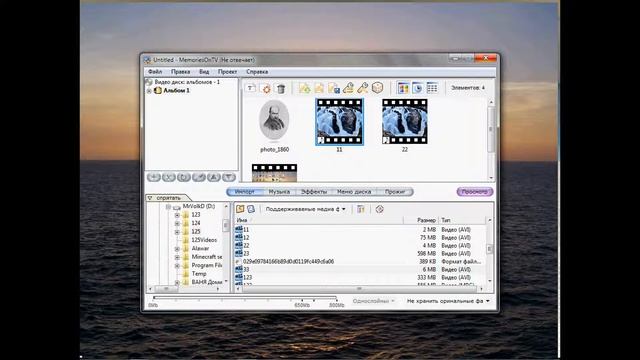Switch to the Эффекты tab

[314, 191]
